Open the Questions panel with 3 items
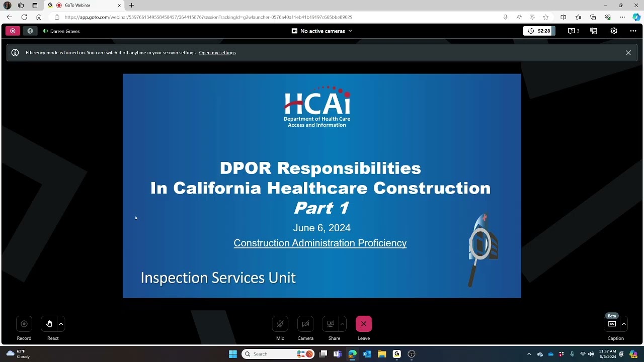The width and height of the screenshot is (644, 362). tap(574, 31)
